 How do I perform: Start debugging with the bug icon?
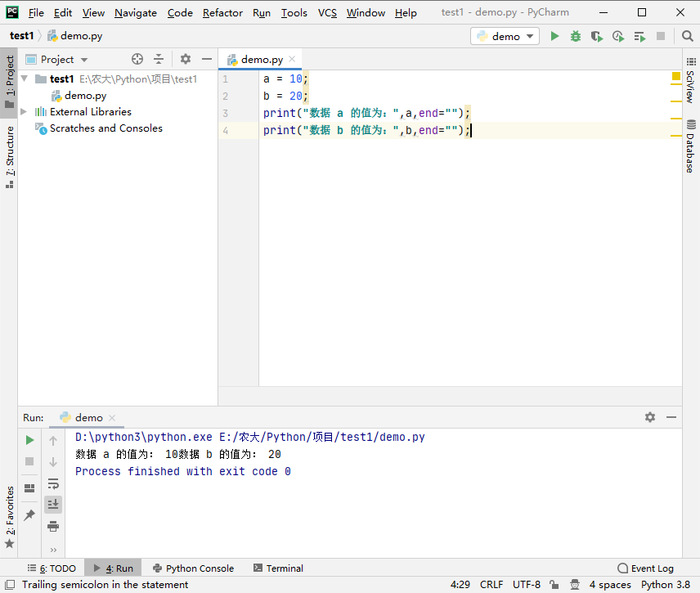(576, 36)
